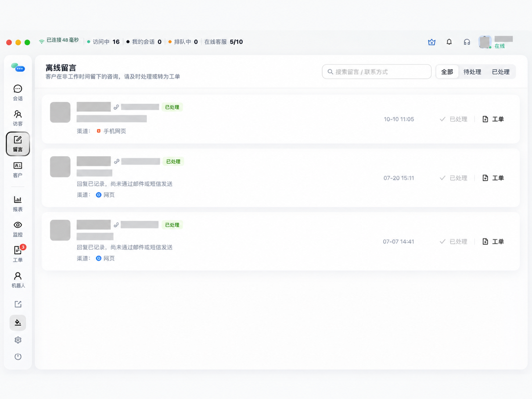
Task: Click the paint bucket theme icon in sidebar
Action: 18,323
